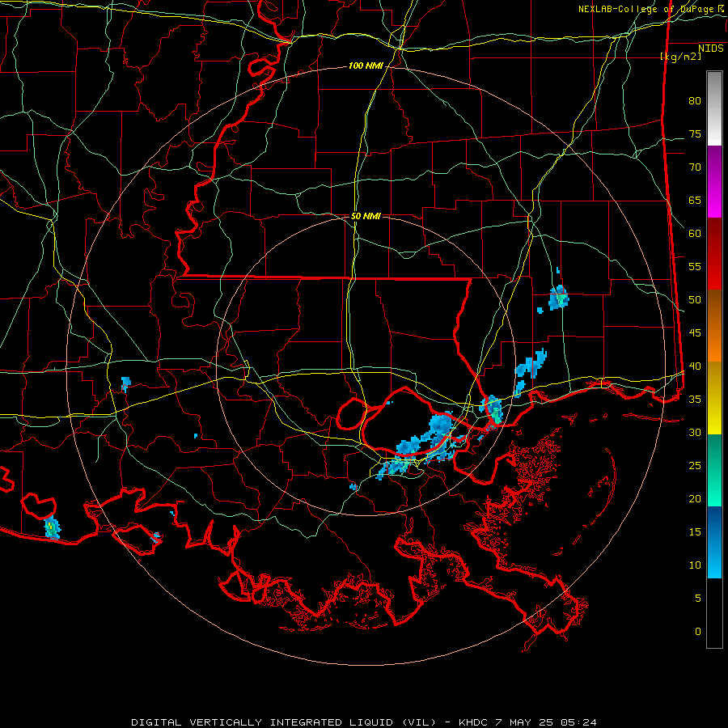The height and width of the screenshot is (728, 728).
Task: Pick the red segment of the color bar
Action: point(714,253)
